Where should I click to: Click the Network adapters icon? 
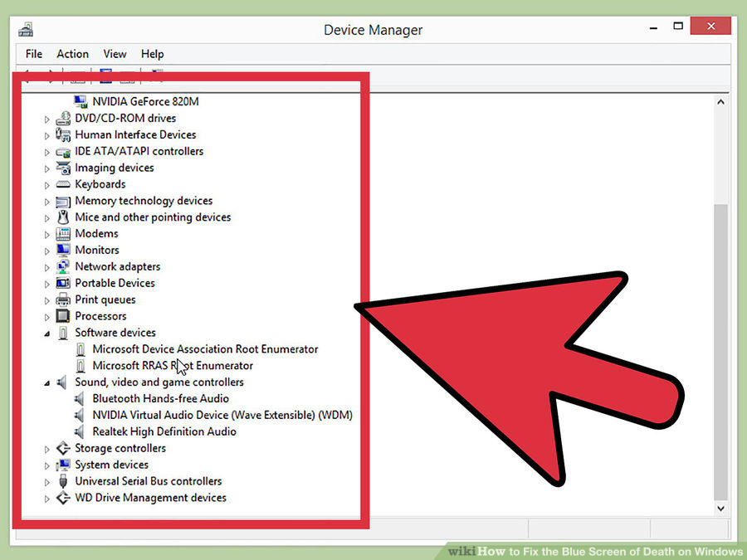point(63,266)
